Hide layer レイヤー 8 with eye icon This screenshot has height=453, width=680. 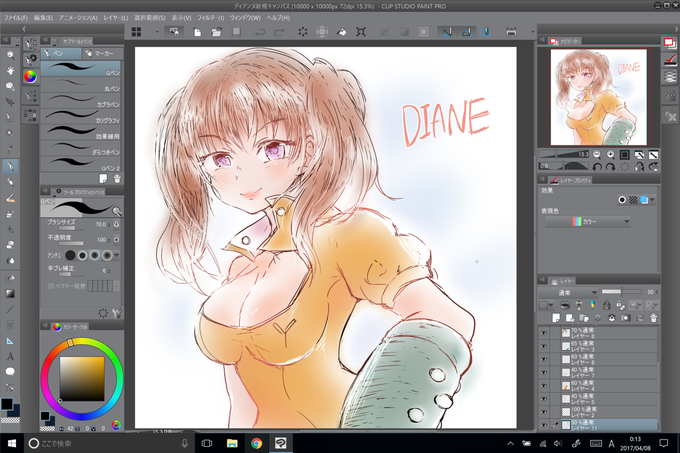click(x=543, y=333)
